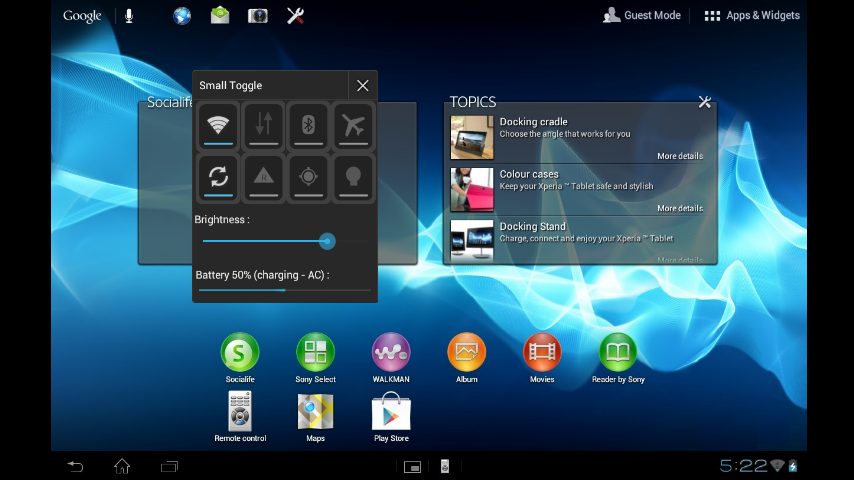The image size is (854, 480).
Task: Open the browser globe shortcut
Action: [x=182, y=16]
